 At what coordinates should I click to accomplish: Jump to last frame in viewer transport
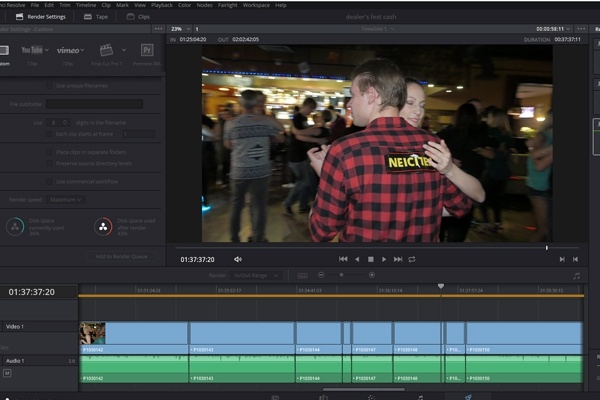[398, 259]
